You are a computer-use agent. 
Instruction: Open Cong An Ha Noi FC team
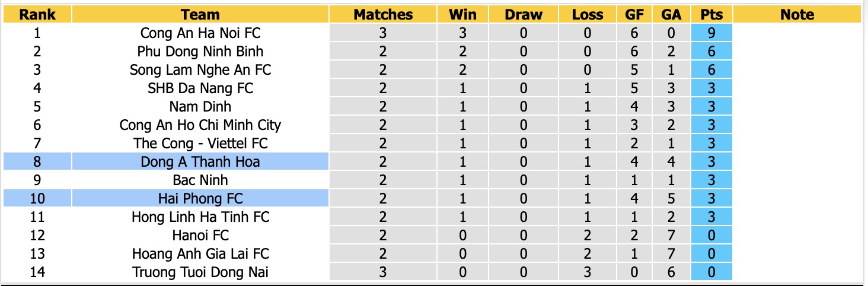[x=200, y=33]
